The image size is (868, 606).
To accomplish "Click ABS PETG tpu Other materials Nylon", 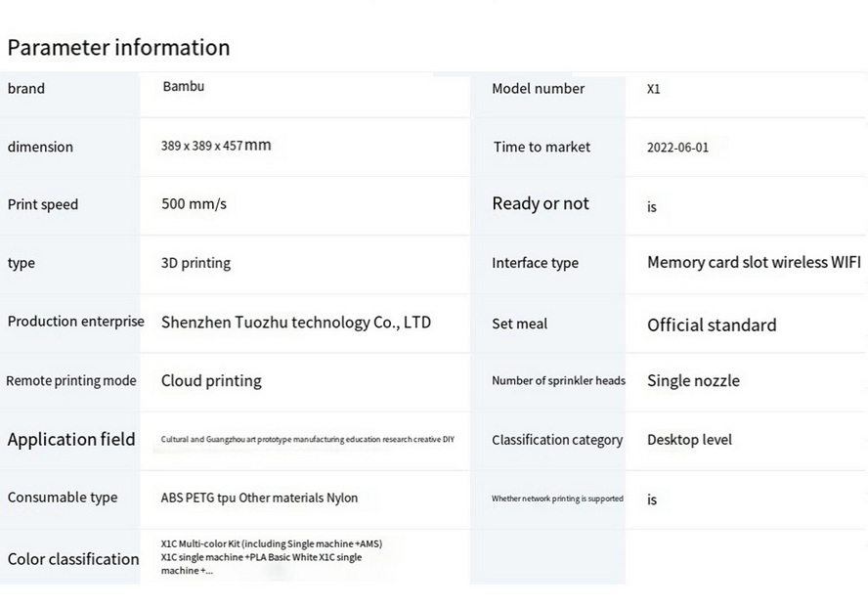I will pos(259,498).
